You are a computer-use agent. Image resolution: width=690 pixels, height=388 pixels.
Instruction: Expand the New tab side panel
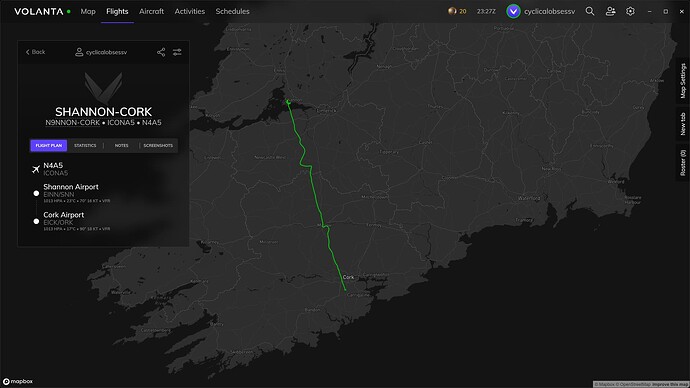pos(683,124)
